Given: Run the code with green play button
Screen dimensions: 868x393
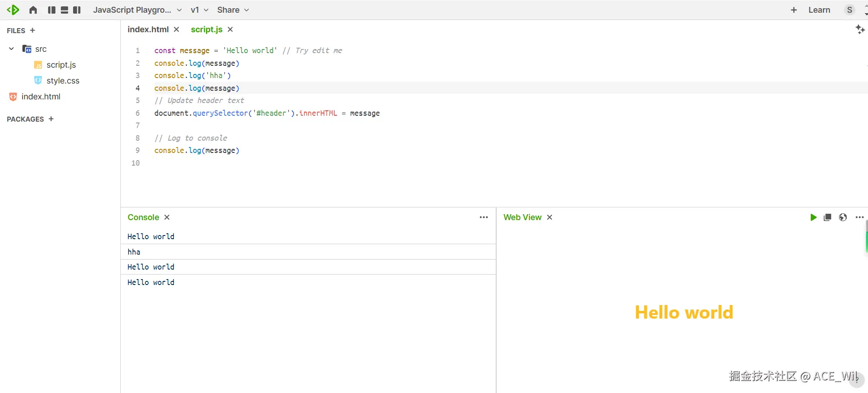Looking at the screenshot, I should pyautogui.click(x=813, y=217).
